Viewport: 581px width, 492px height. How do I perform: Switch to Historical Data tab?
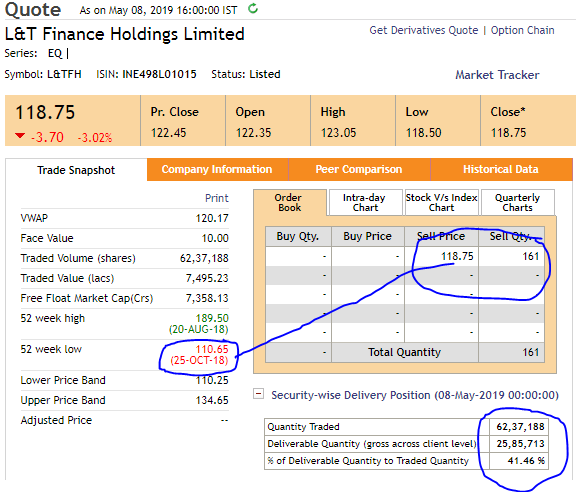coord(501,169)
